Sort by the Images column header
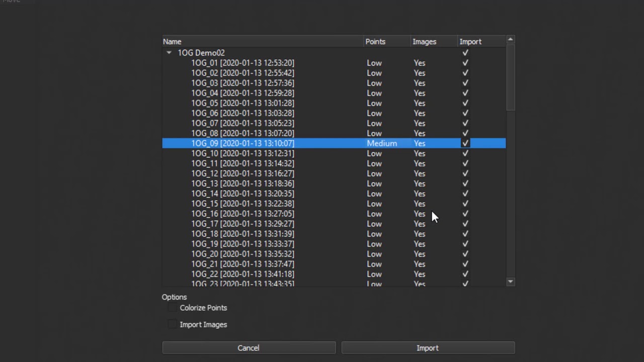This screenshot has height=362, width=644. coord(435,42)
